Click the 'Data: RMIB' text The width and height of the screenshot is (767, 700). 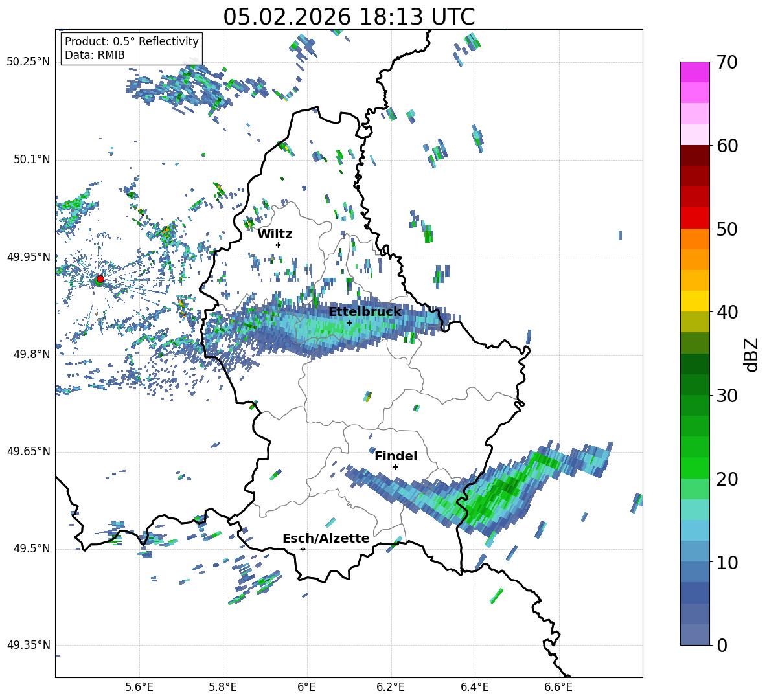coord(95,55)
